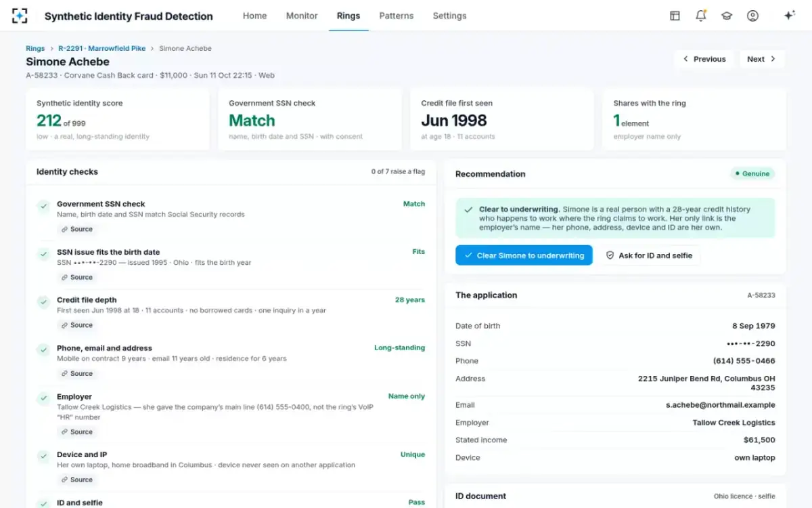Click check icon beside ID and selfie

pos(43,503)
